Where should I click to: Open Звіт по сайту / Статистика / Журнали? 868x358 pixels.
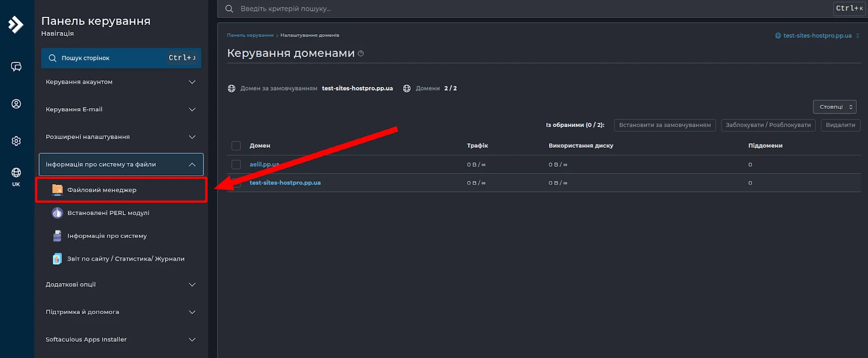pyautogui.click(x=121, y=259)
